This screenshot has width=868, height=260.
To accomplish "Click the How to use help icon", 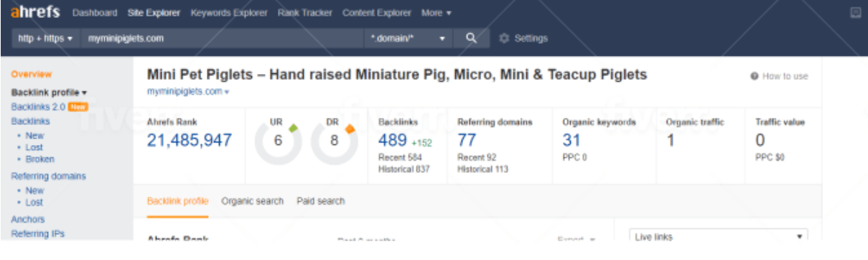I will (x=754, y=77).
